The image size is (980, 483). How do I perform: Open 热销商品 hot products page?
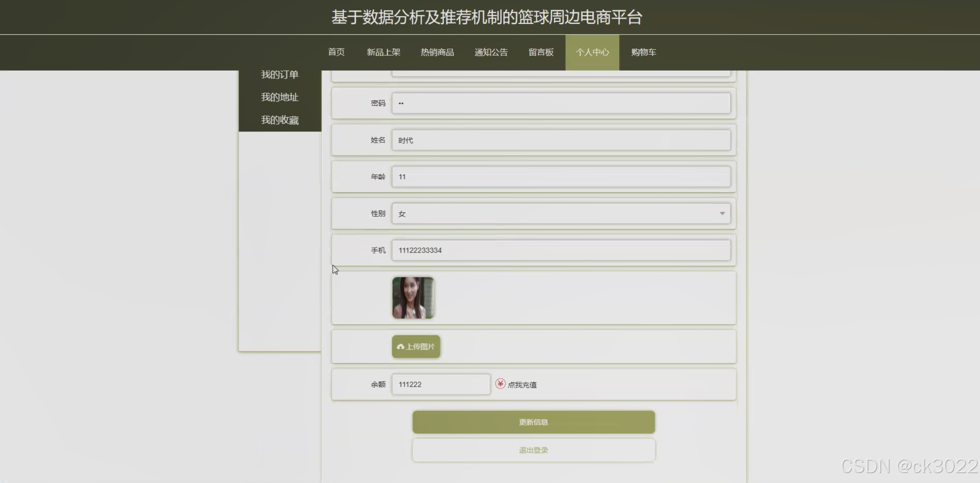coord(437,52)
